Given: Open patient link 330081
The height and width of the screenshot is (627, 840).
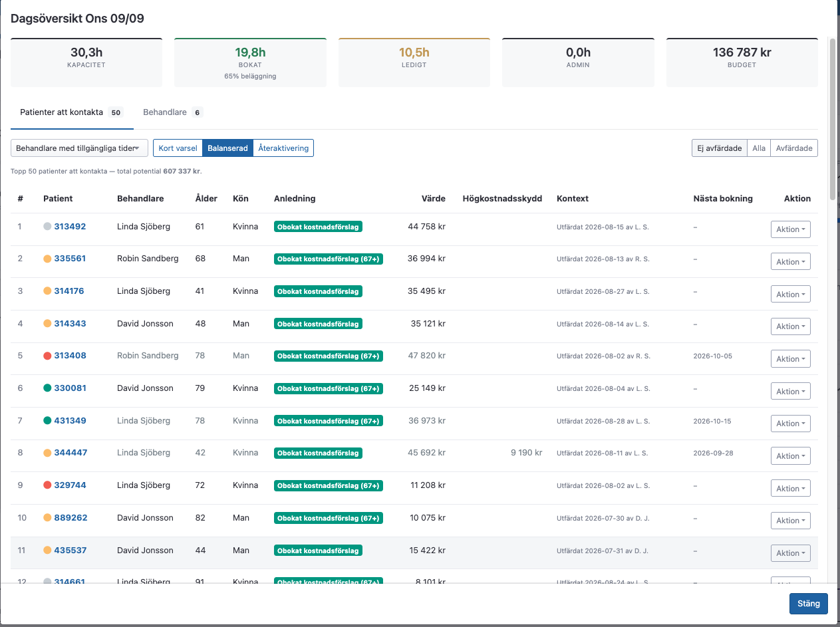Looking at the screenshot, I should [x=70, y=388].
